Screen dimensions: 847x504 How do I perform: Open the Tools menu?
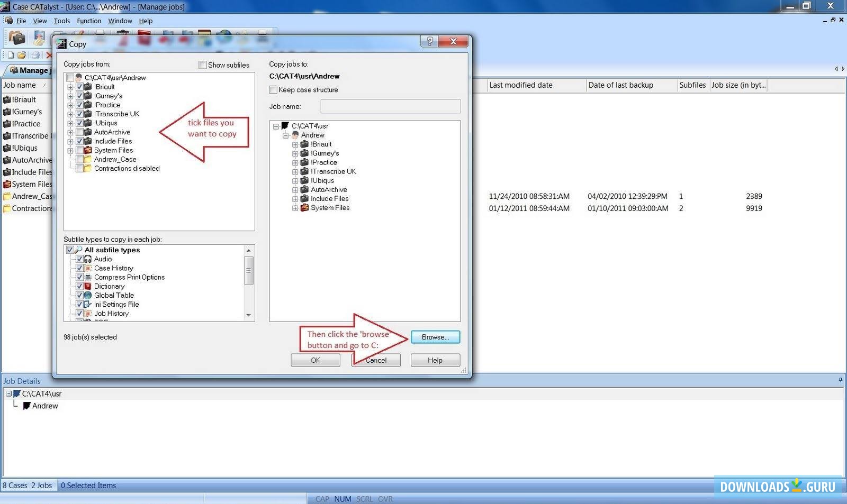62,21
